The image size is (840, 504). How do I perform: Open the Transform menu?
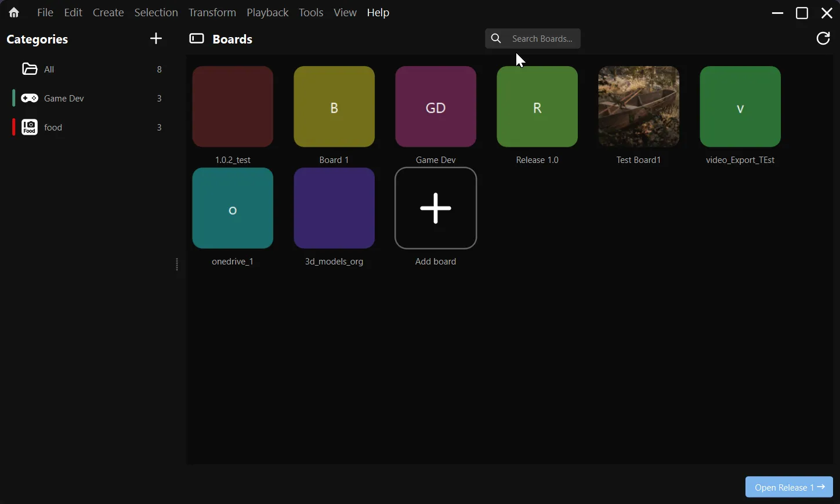(x=212, y=13)
